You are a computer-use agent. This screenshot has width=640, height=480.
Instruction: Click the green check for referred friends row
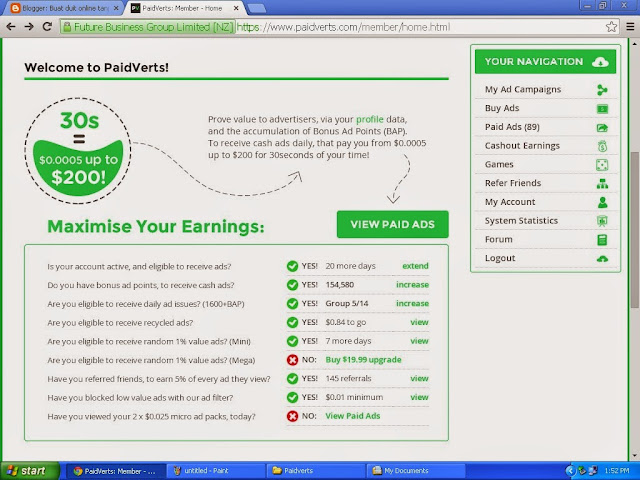click(x=292, y=379)
